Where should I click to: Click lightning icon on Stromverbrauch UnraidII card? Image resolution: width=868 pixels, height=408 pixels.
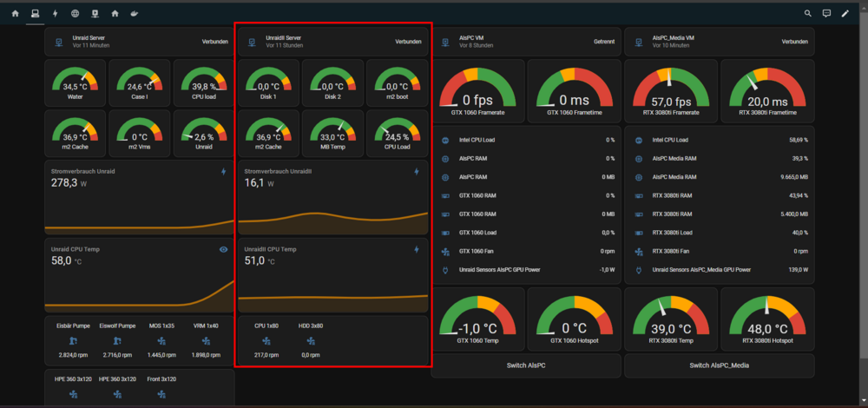click(417, 172)
